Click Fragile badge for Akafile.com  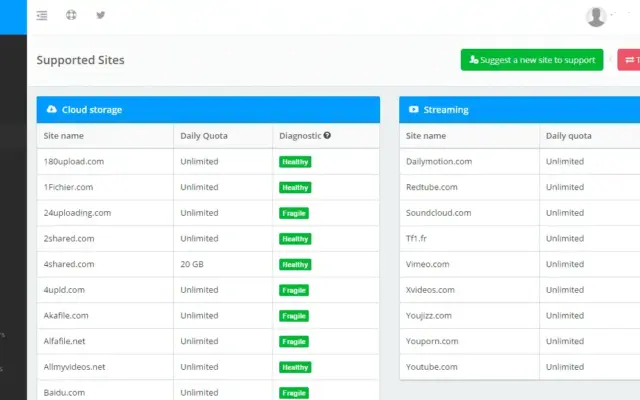pyautogui.click(x=294, y=316)
